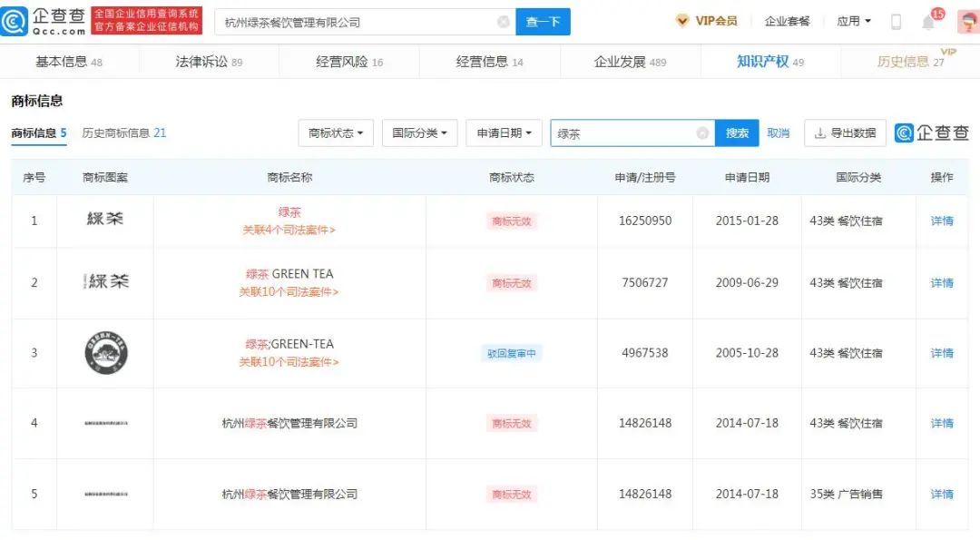Click trademark name 绿茶;GREEN-TEA
Screen dimensions: 980x540
coord(289,344)
